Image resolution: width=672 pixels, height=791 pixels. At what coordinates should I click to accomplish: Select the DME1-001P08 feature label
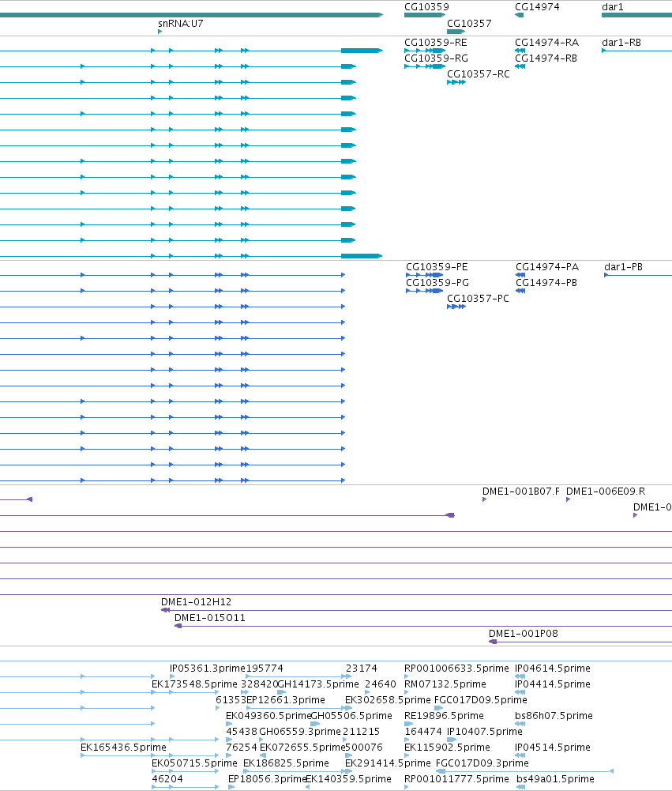[524, 634]
